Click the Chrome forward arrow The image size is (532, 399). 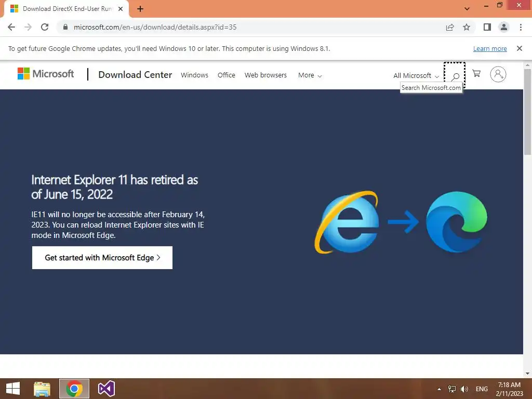click(28, 27)
